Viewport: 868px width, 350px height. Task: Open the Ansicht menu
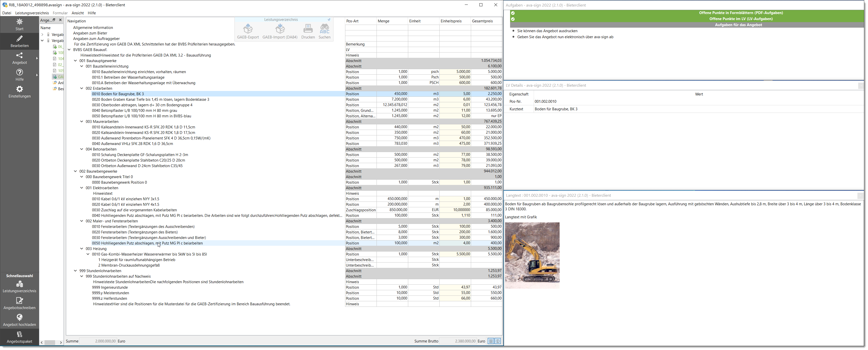(77, 13)
